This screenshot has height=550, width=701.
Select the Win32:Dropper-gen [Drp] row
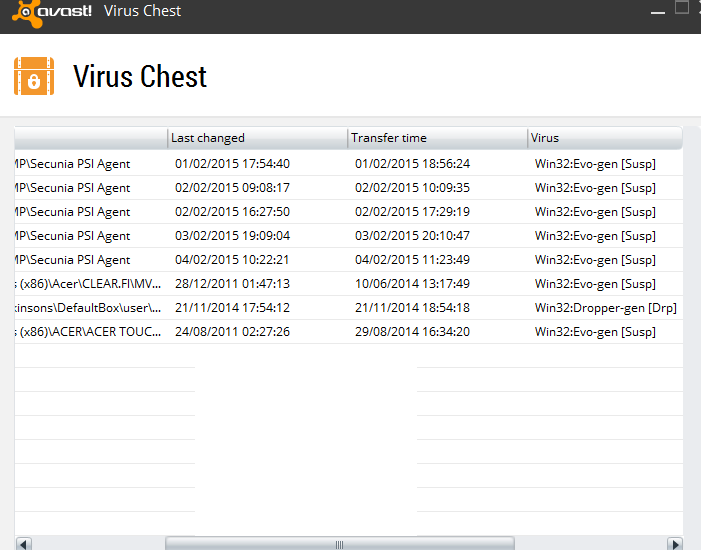[x=349, y=308]
